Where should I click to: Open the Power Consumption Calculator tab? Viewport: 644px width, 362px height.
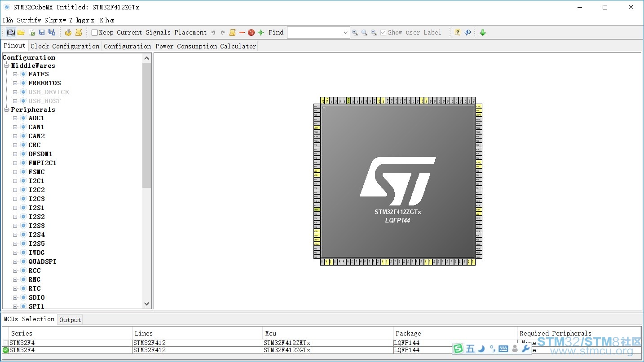coord(206,46)
